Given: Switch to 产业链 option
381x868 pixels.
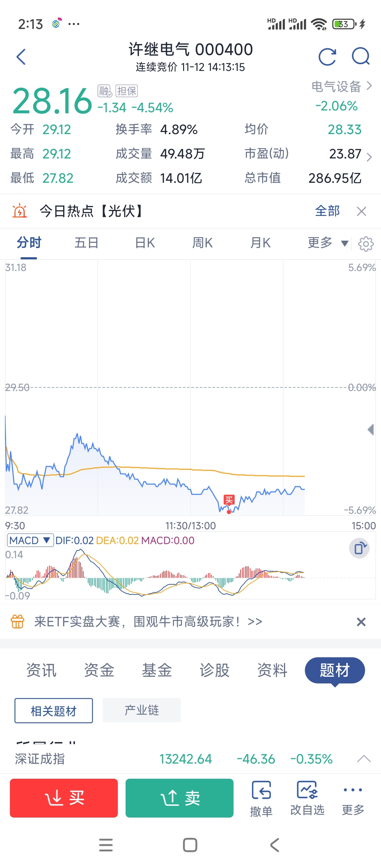Looking at the screenshot, I should (142, 710).
